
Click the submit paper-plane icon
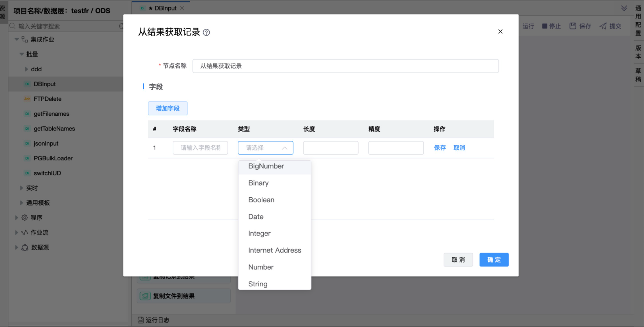603,26
